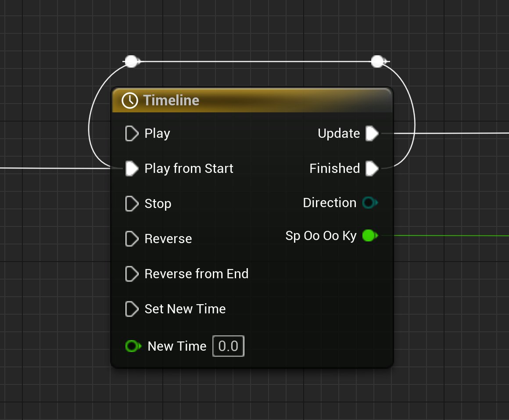
Task: Click the Set New Time label
Action: pyautogui.click(x=185, y=309)
